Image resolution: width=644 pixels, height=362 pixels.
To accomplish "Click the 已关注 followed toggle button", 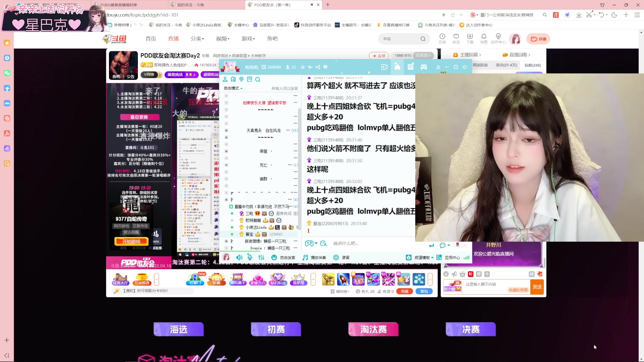I will coord(423,56).
